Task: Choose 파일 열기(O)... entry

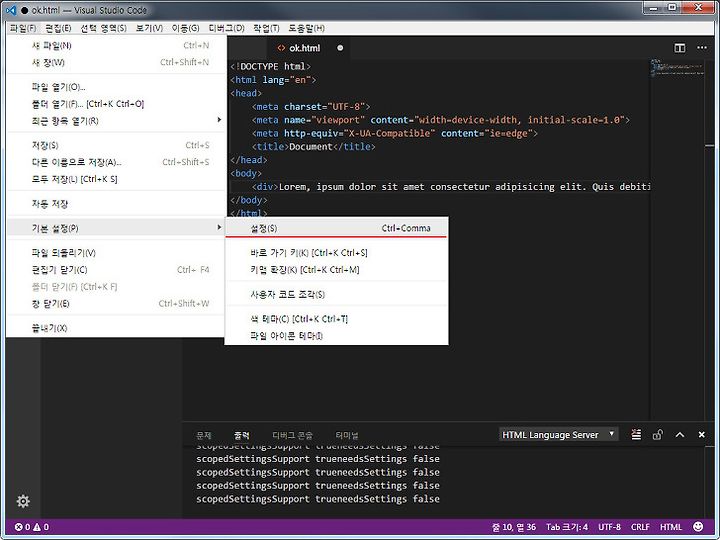Action: click(117, 87)
